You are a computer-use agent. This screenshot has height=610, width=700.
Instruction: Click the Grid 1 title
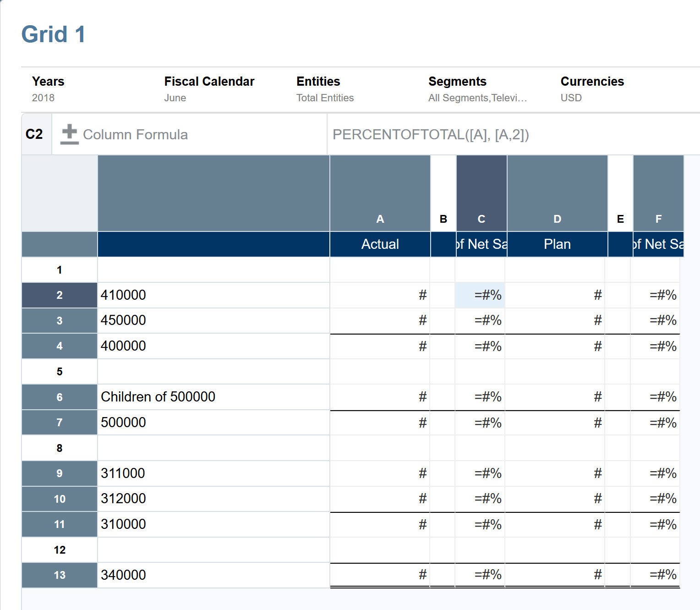click(54, 34)
